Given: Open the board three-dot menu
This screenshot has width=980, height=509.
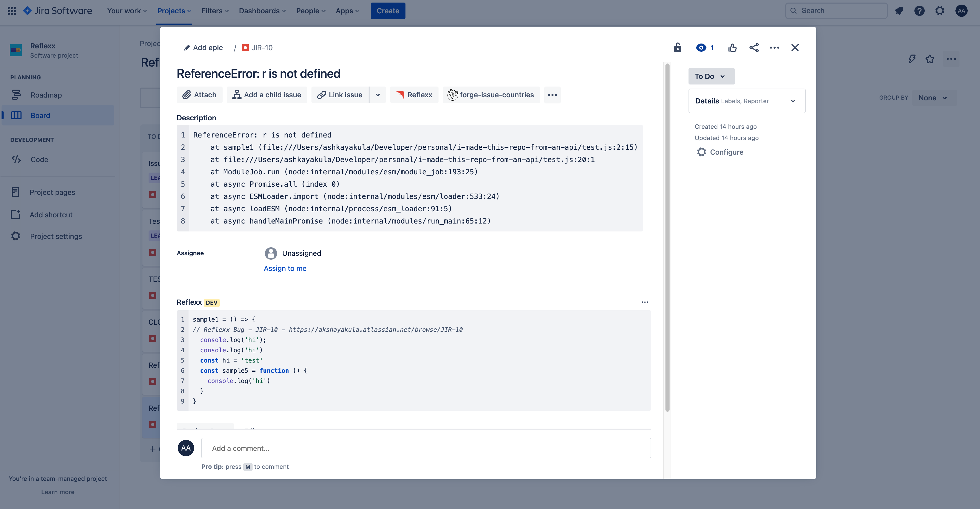Looking at the screenshot, I should point(951,59).
